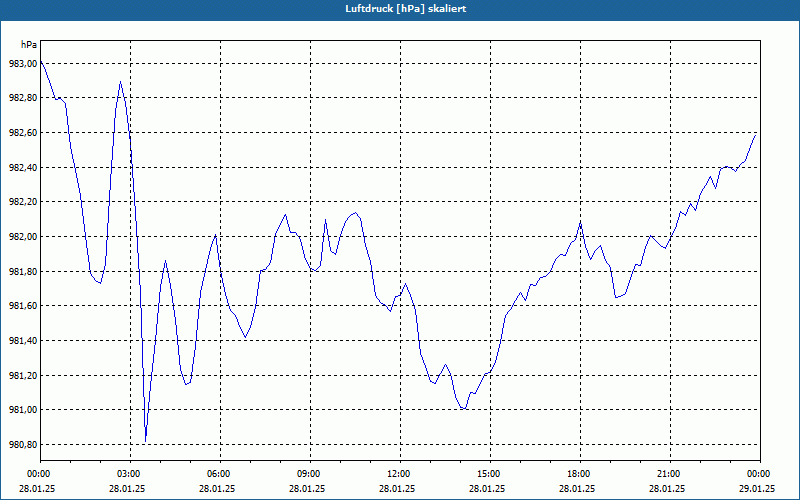Click the chart title "Luftdruck [hPa] skaliert"
Screen dimensions: 800x500
tap(406, 9)
